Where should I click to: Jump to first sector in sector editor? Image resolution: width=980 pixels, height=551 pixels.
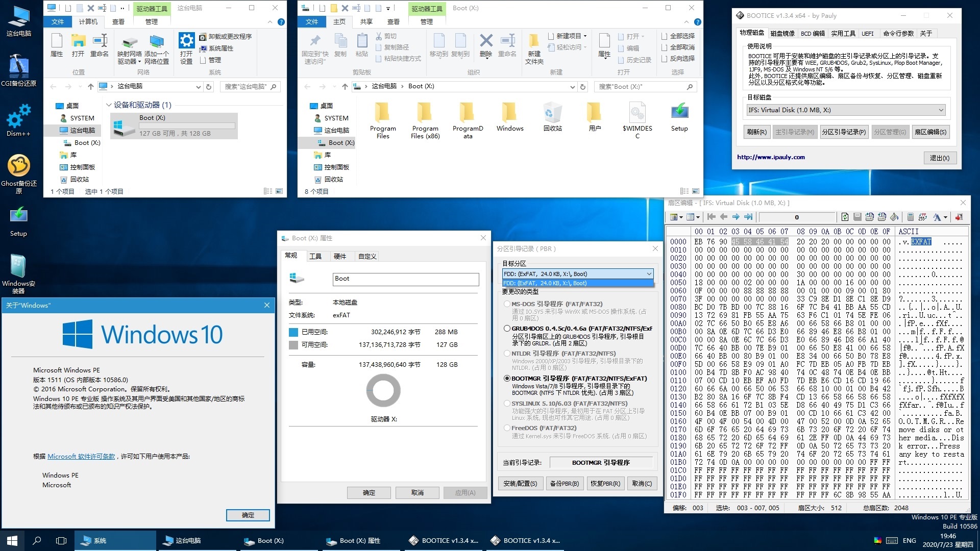click(x=711, y=217)
